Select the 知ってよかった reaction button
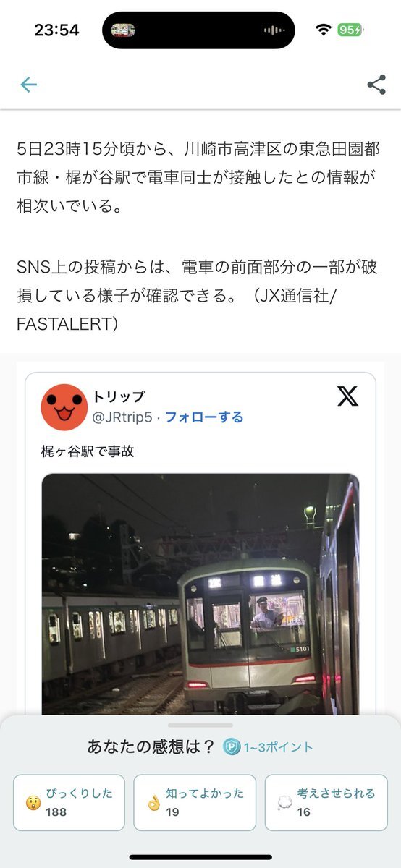 (x=195, y=803)
